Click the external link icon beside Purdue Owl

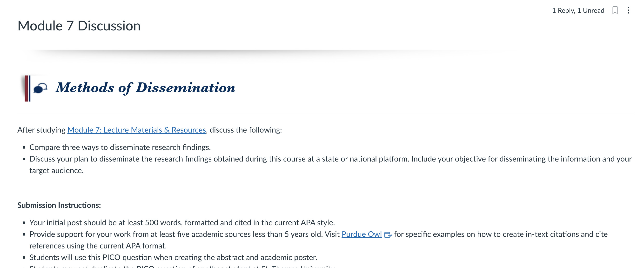(x=388, y=235)
